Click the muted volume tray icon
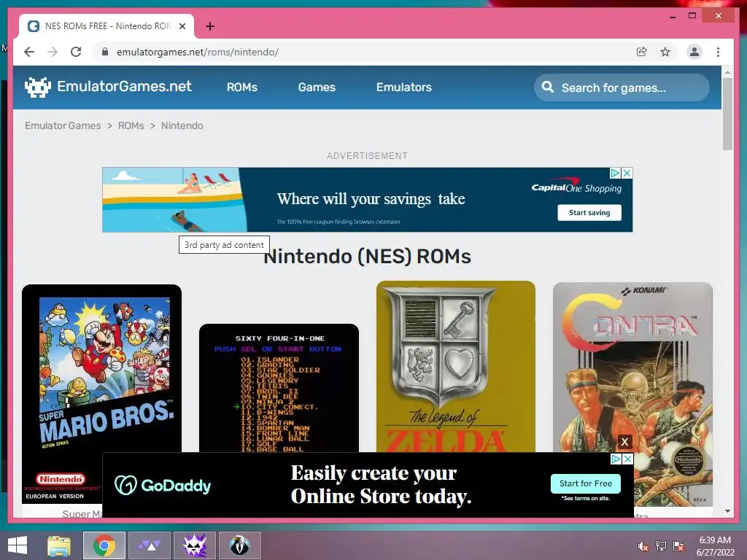This screenshot has width=747, height=560. (643, 546)
